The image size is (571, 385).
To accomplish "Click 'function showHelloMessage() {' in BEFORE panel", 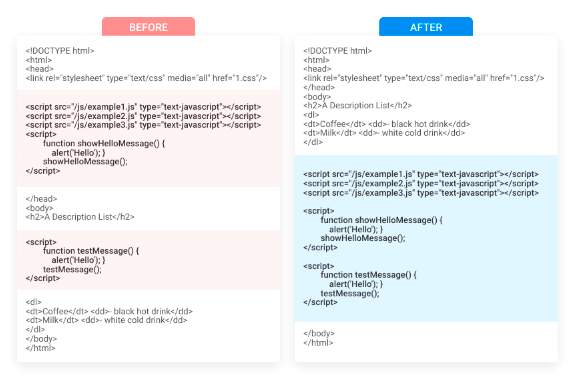I will 104,144.
